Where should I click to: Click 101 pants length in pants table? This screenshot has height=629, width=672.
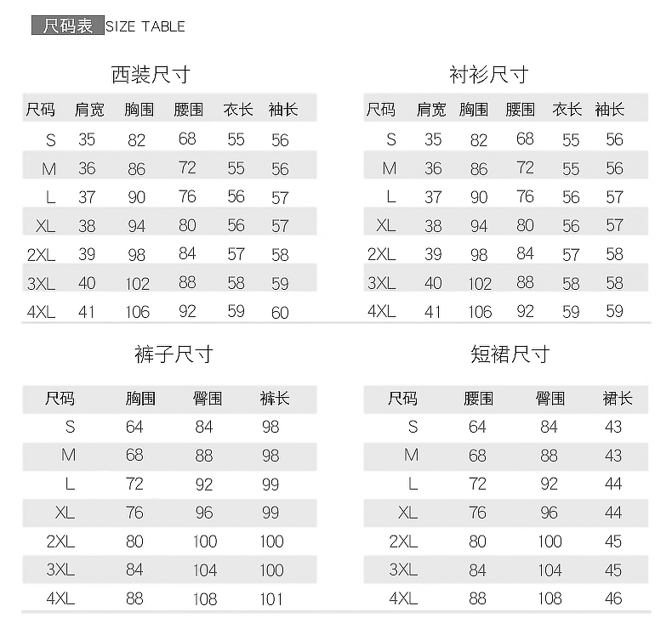pos(271,599)
